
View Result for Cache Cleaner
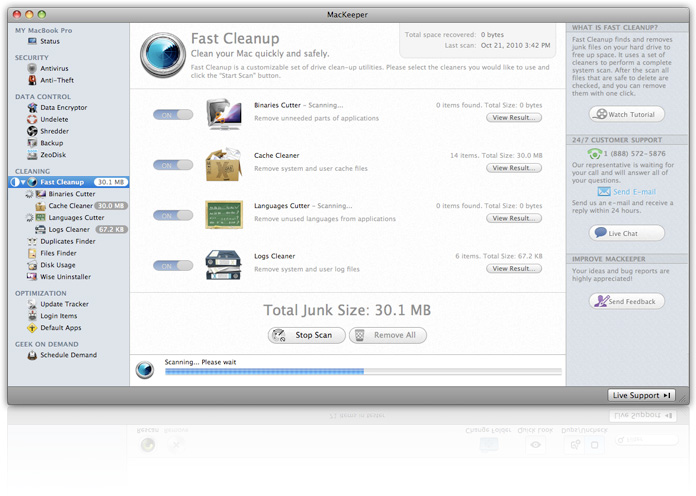(x=514, y=168)
